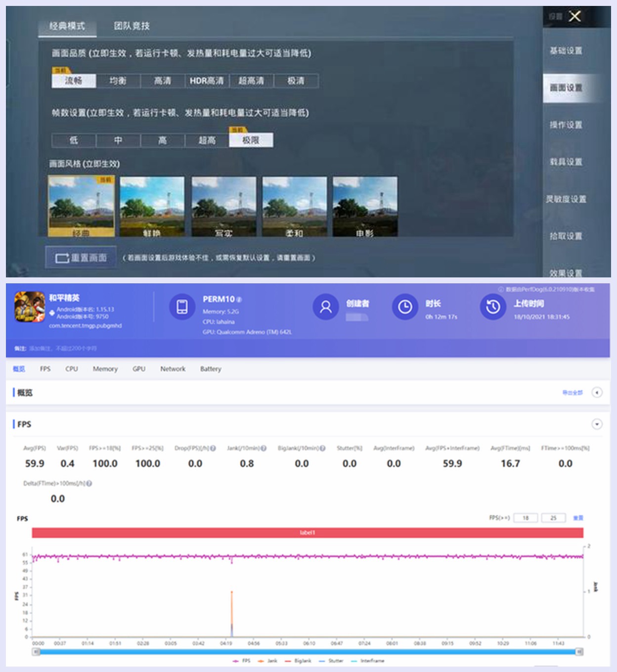Click the info icon next to PERM10
The image size is (617, 672).
(239, 300)
